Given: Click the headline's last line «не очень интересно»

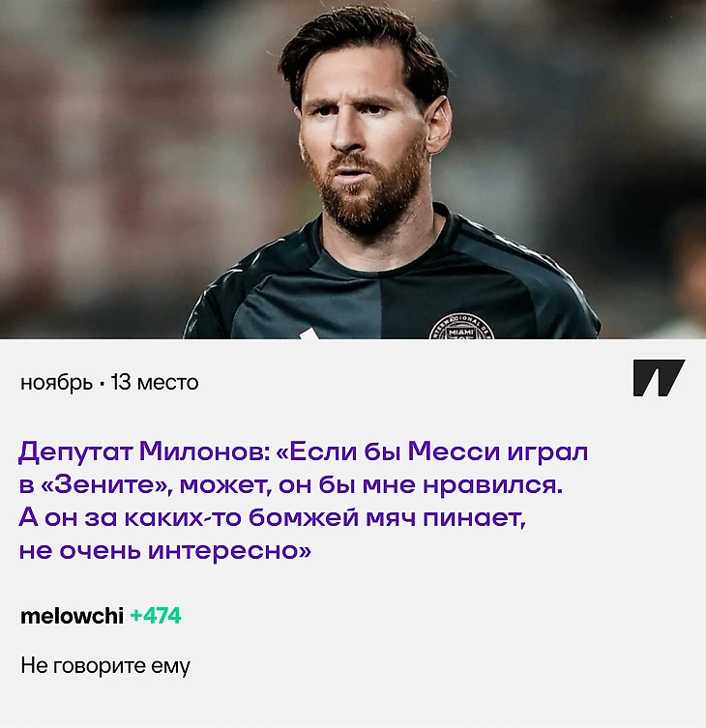Looking at the screenshot, I should coord(164,551).
